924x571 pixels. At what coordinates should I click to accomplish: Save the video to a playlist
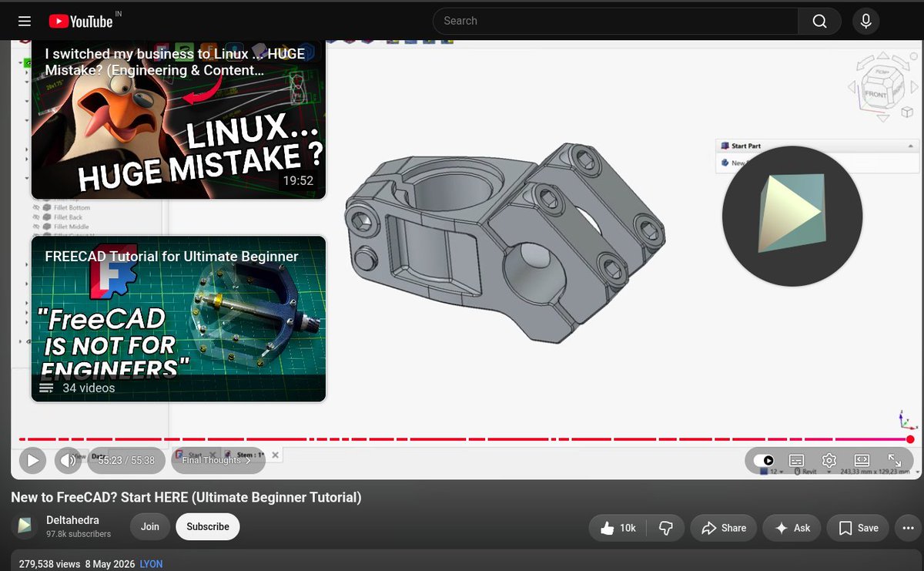859,528
